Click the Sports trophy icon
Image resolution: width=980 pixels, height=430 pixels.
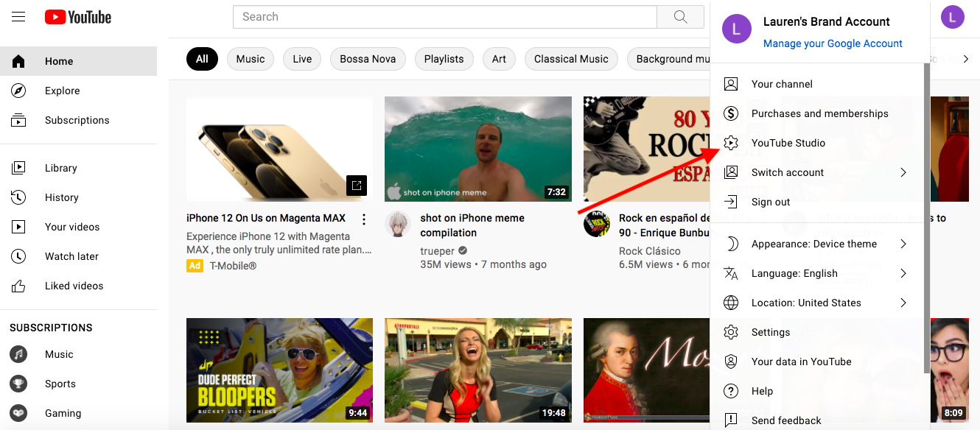pyautogui.click(x=18, y=384)
